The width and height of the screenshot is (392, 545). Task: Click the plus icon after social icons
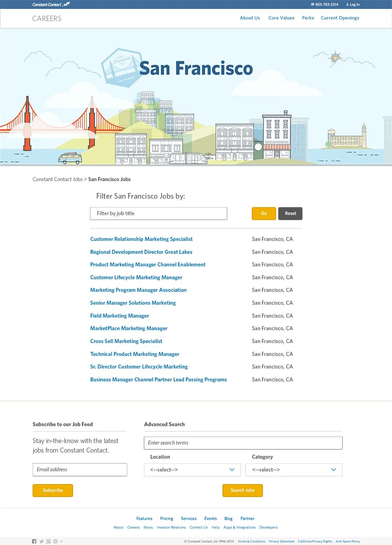pos(62,541)
